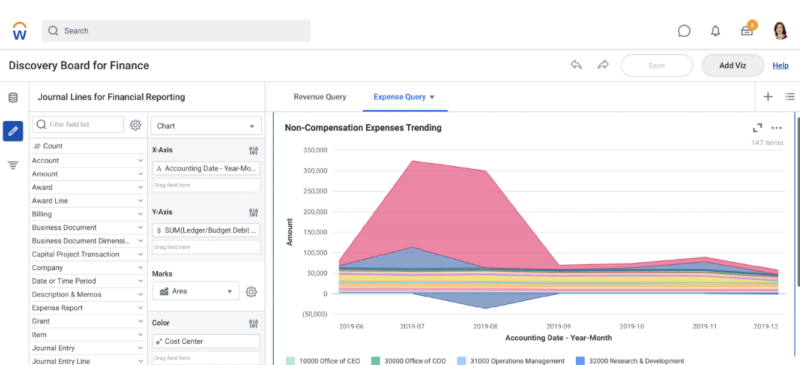Expand the Expense Report field
The image size is (800, 365).
point(140,308)
